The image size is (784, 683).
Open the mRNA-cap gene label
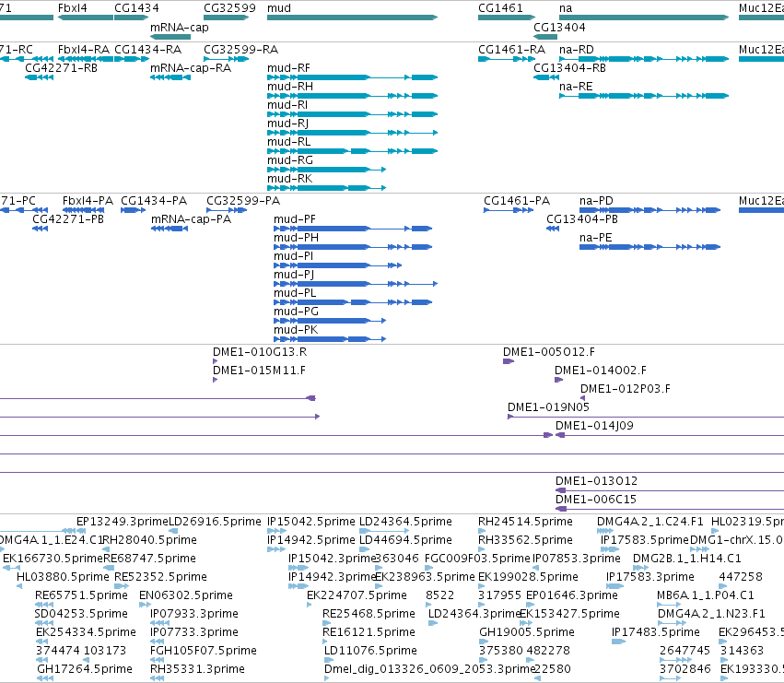tap(180, 27)
